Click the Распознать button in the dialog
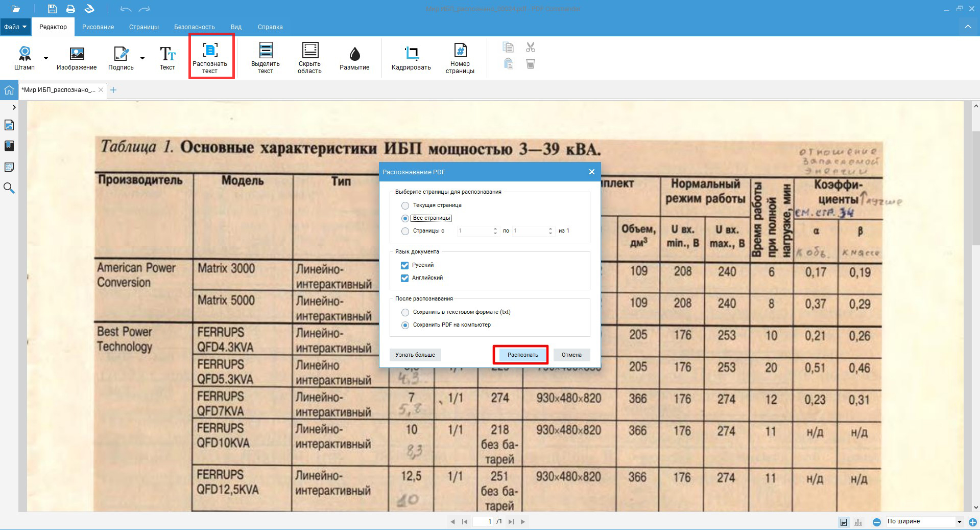Image resolution: width=980 pixels, height=530 pixels. 523,355
